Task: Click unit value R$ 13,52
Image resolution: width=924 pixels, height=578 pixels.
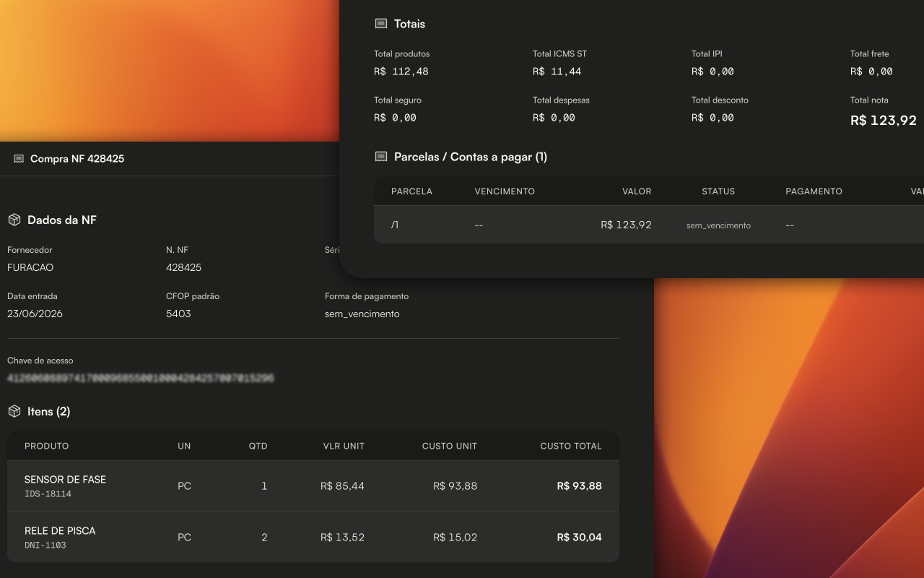Action: 342,538
